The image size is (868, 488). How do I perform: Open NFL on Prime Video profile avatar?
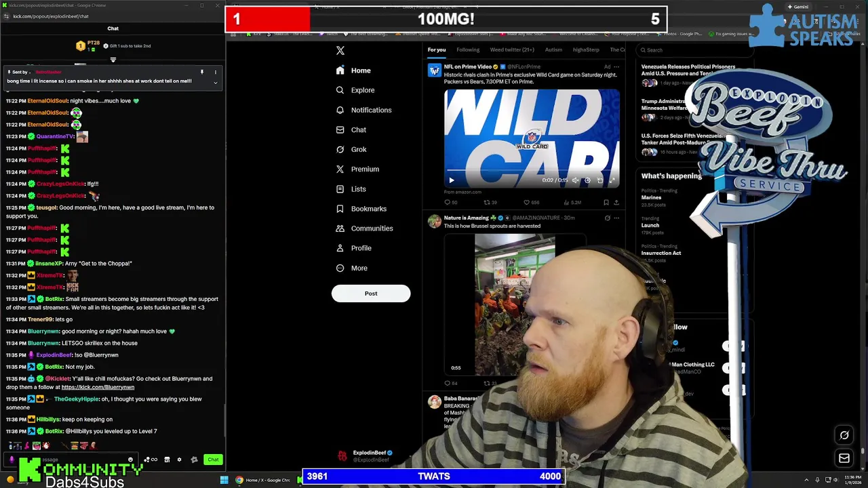(x=434, y=70)
